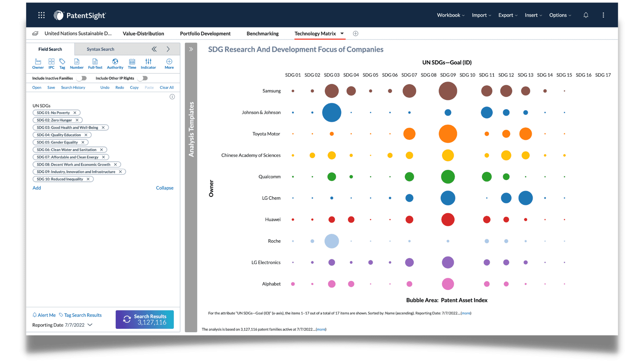Open the notifications bell
Image resolution: width=644 pixels, height=362 pixels.
586,15
